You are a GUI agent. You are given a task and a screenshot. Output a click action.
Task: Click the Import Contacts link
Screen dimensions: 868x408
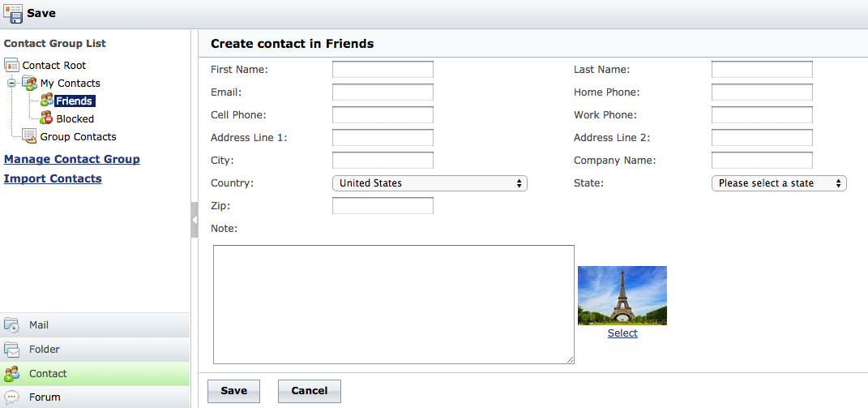pos(53,178)
